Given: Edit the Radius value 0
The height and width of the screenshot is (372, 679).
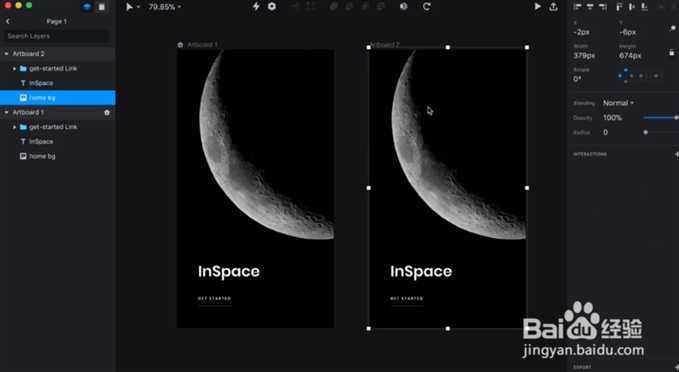Looking at the screenshot, I should [605, 133].
